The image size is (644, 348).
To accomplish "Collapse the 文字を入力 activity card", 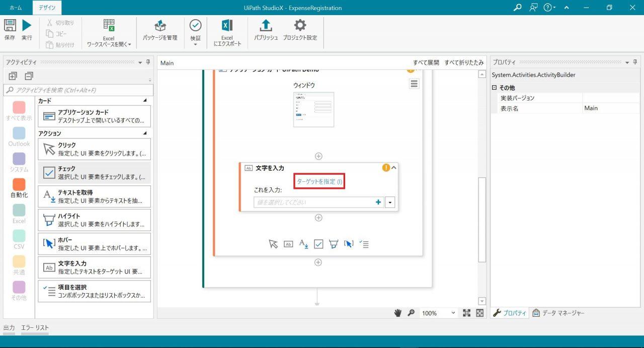I will tap(394, 168).
